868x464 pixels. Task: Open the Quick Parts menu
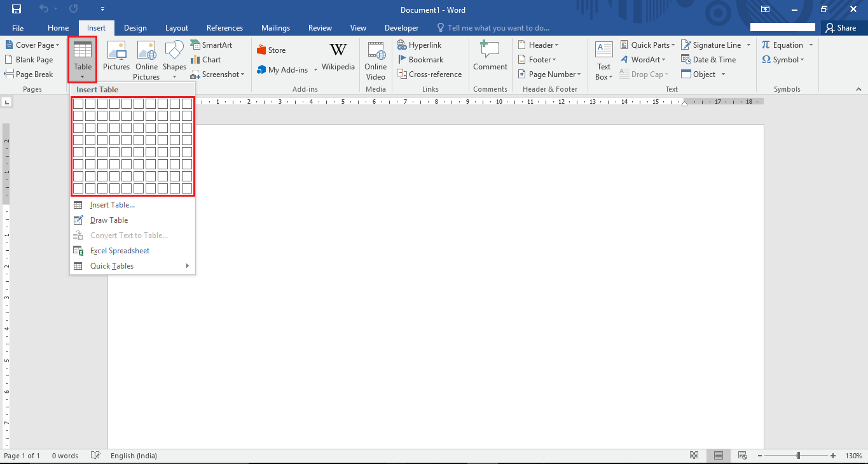point(646,45)
